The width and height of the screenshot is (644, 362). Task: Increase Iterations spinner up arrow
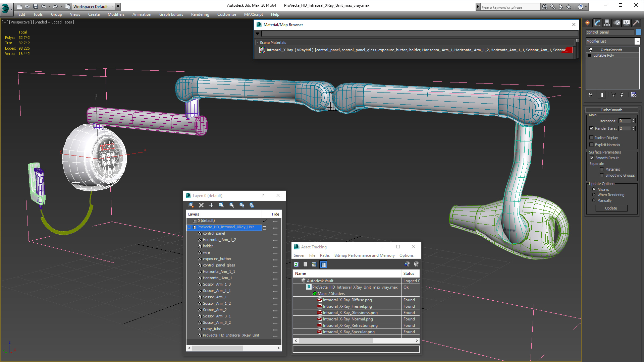(x=633, y=120)
